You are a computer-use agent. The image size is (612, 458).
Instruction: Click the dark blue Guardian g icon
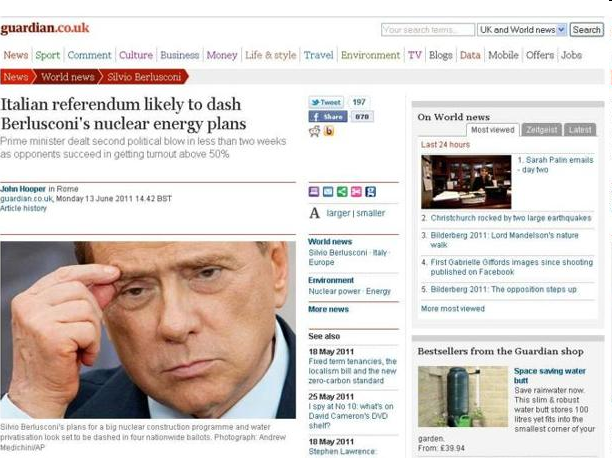370,191
